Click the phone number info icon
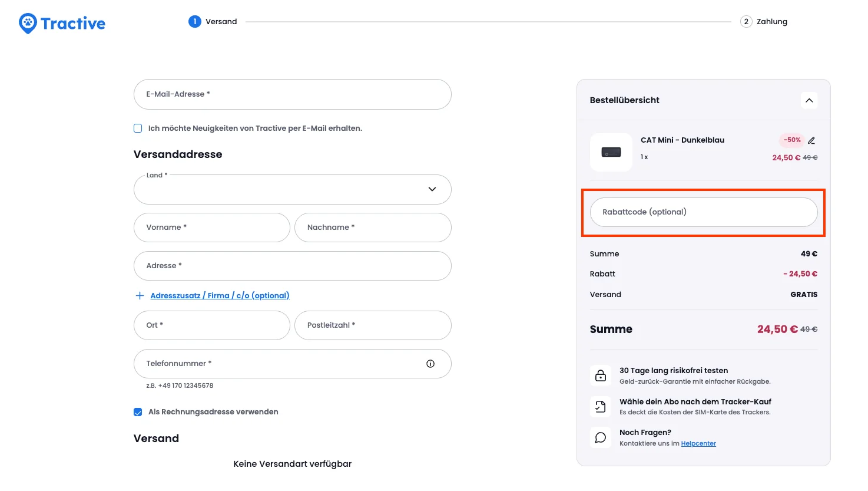 431,364
